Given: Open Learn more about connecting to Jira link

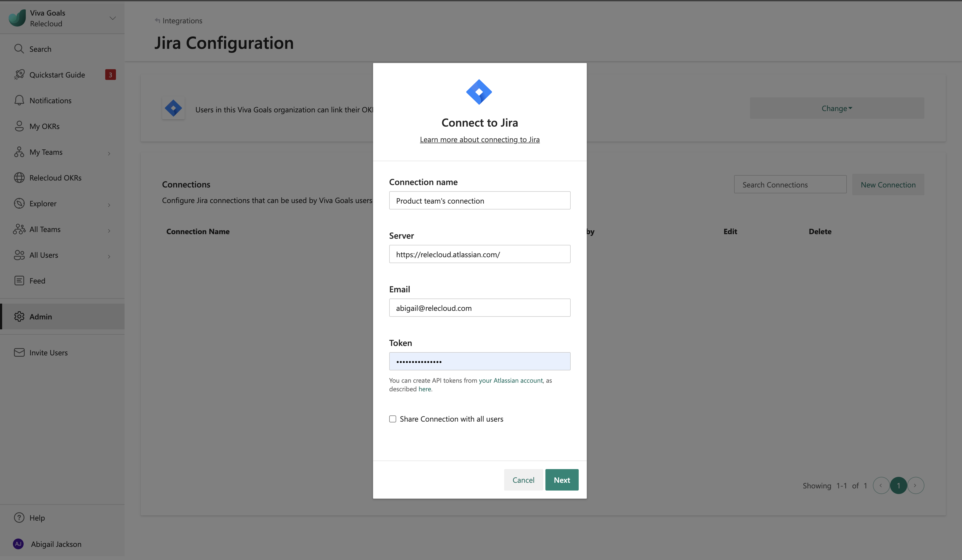Looking at the screenshot, I should [479, 140].
